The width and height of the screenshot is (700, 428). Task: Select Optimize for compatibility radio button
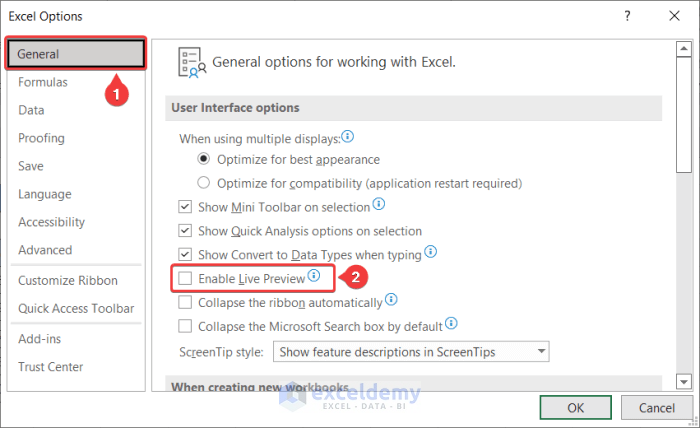click(x=204, y=183)
